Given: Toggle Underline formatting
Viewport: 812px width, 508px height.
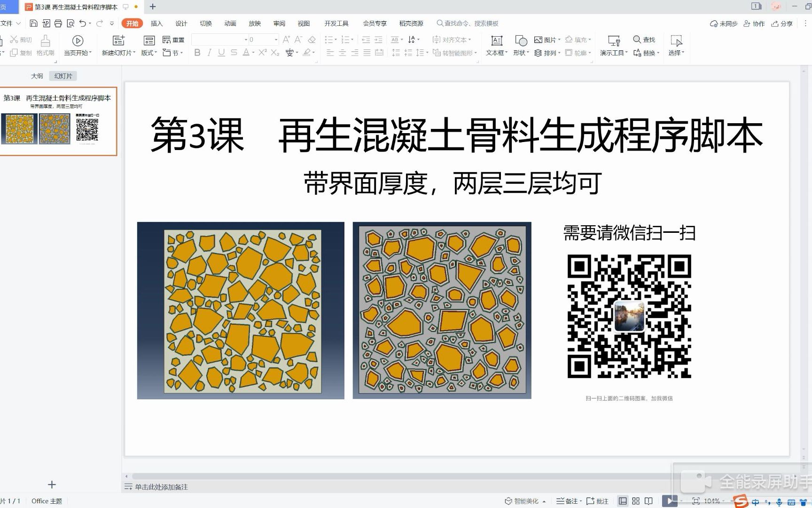Looking at the screenshot, I should coord(221,52).
